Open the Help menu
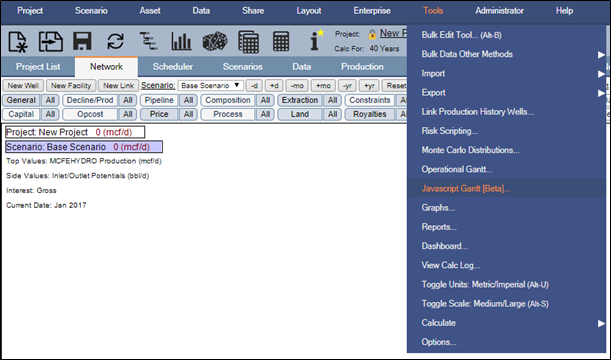 564,11
